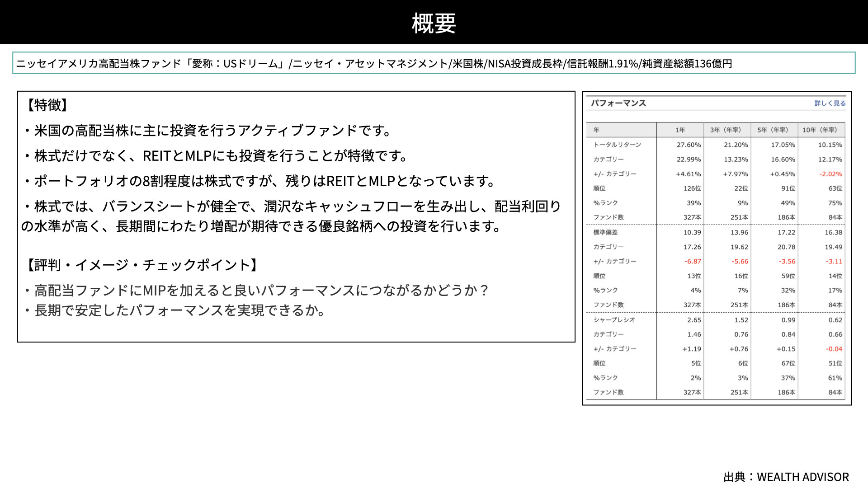Viewport: 868px width, 488px height.
Task: Click the red -3.11 value
Action: click(834, 262)
